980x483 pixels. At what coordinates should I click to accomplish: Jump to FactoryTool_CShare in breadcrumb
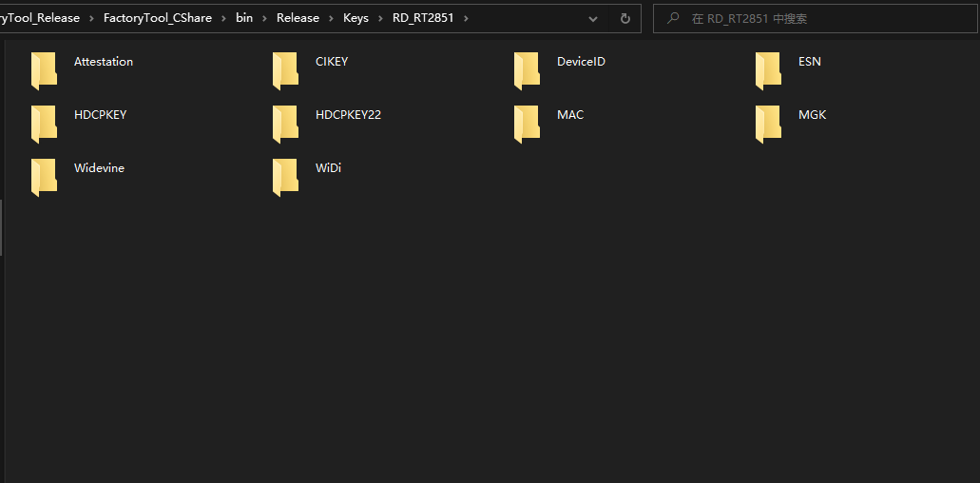pos(157,18)
